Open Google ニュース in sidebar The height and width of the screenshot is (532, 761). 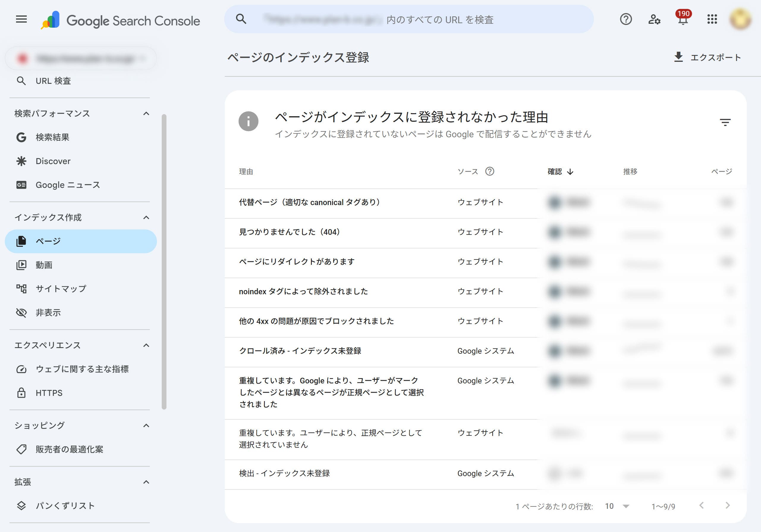click(x=81, y=185)
